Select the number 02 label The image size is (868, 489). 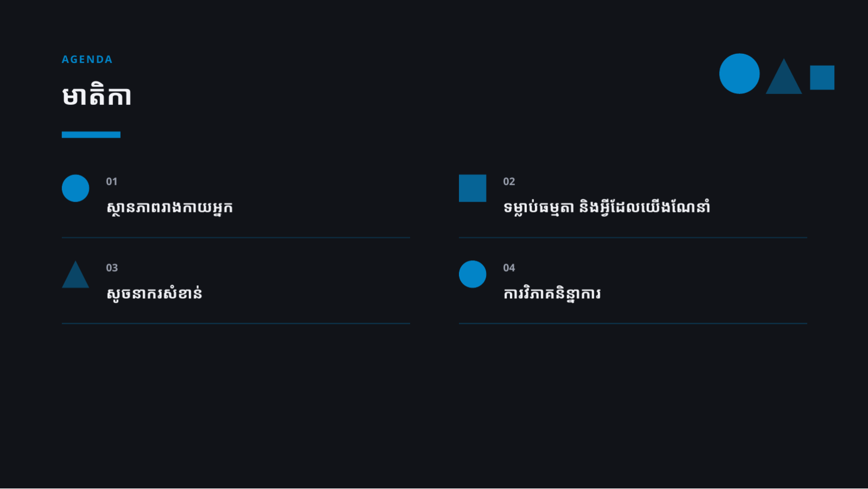click(x=509, y=181)
